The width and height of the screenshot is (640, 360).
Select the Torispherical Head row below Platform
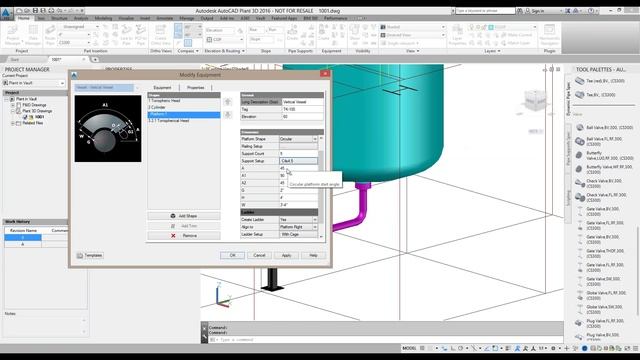(184, 121)
